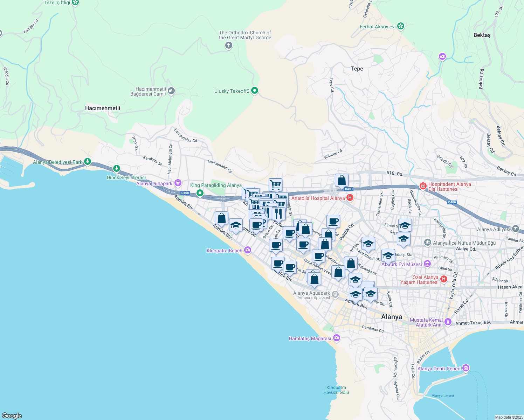This screenshot has height=420, width=524.
Task: Click the Tezel çiftliği flower pin icon
Action: [75, 2]
